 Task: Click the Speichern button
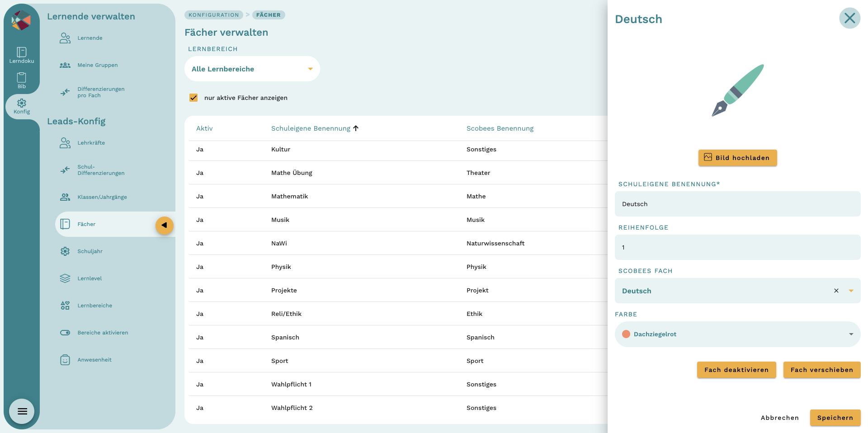[835, 418]
